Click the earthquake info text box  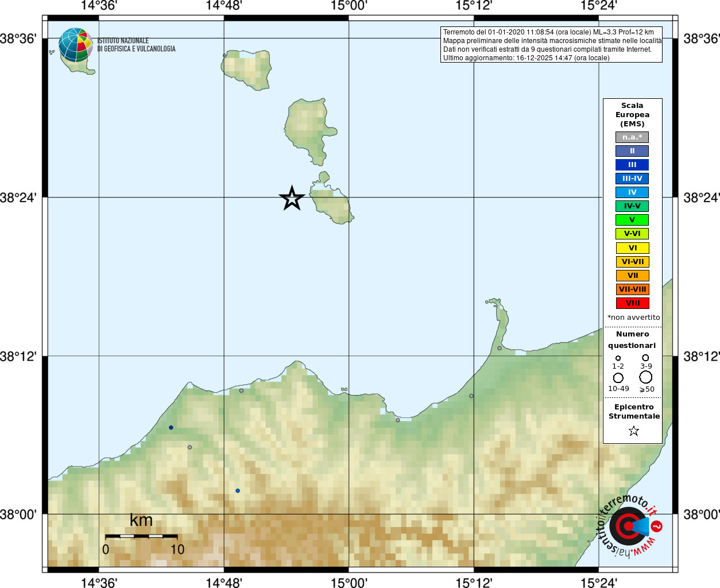click(x=551, y=45)
